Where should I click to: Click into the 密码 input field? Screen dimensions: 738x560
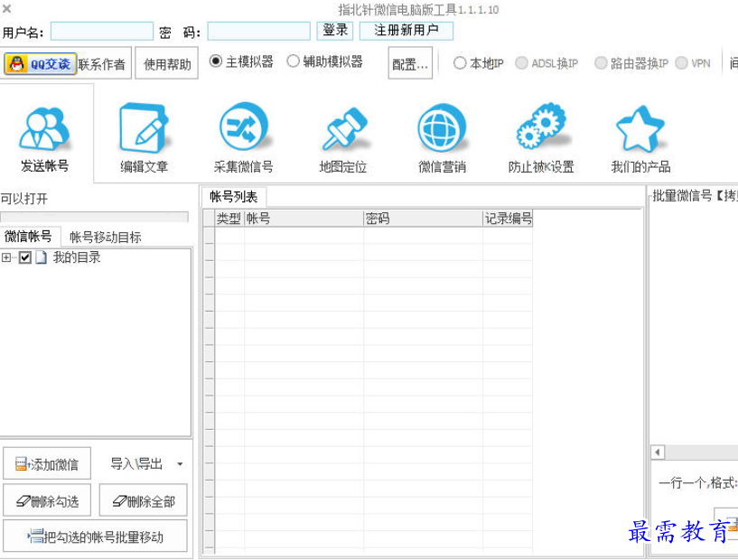(x=259, y=31)
